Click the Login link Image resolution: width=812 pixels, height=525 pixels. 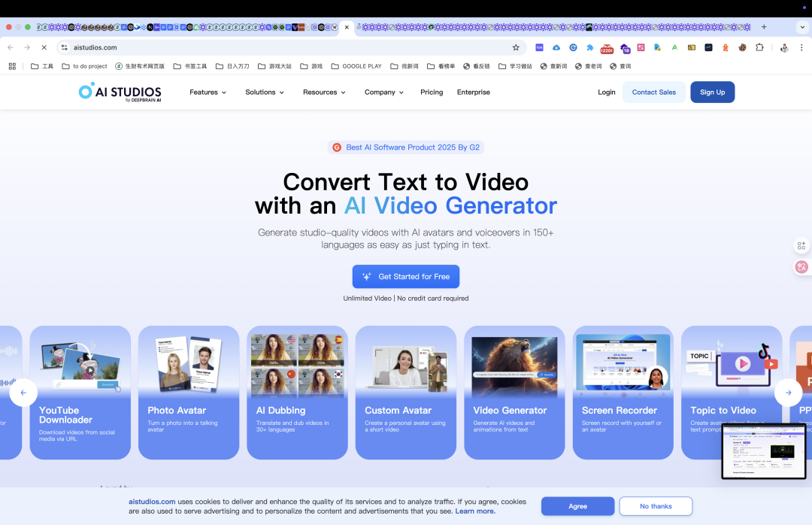tap(607, 93)
